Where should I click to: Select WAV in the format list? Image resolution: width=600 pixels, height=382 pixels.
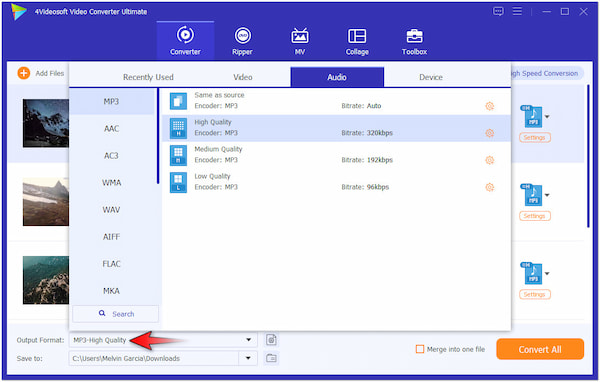tap(111, 210)
